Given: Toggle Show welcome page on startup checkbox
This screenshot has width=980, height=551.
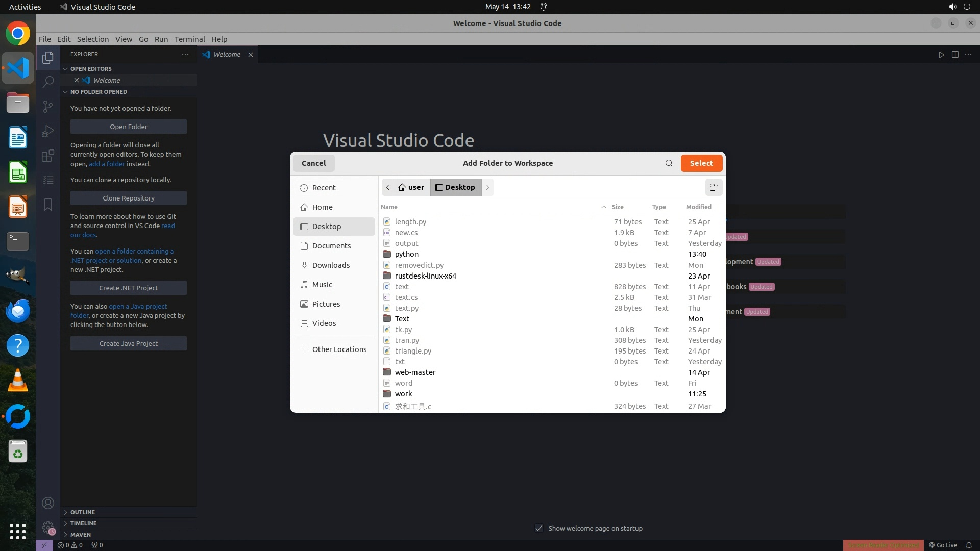Looking at the screenshot, I should coord(539,528).
